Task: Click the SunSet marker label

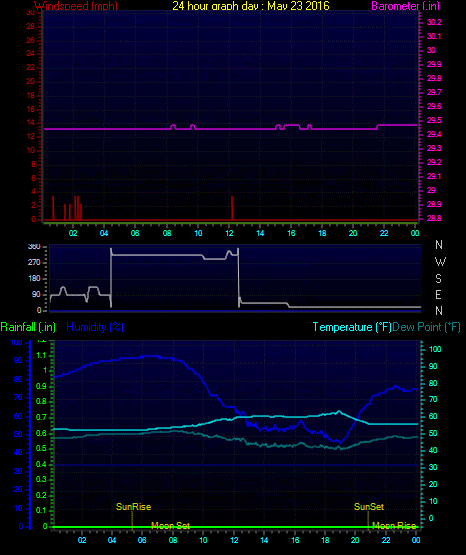Action: (x=369, y=507)
